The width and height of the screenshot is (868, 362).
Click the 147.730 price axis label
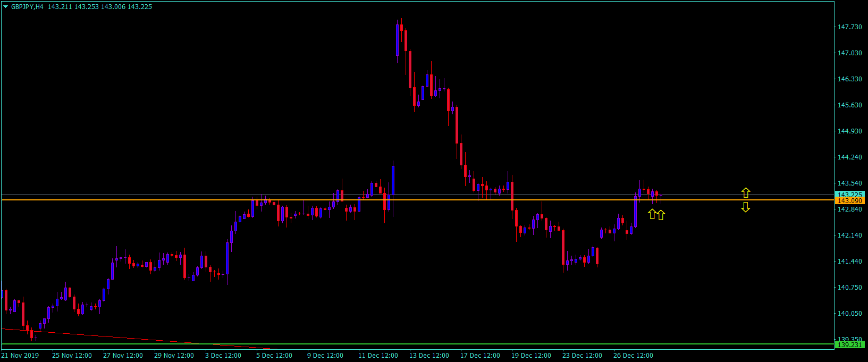click(x=850, y=27)
